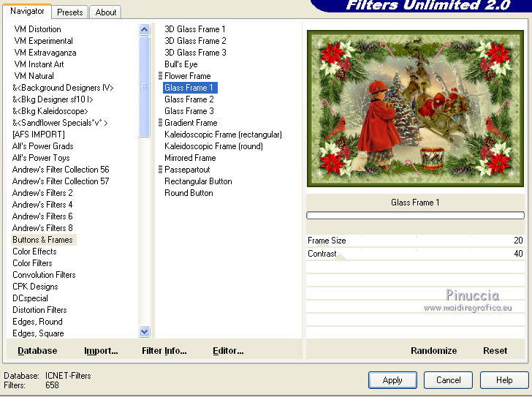Viewport: 532px width, 397px height.
Task: Select [AFS IMPORT] category
Action: tap(38, 135)
